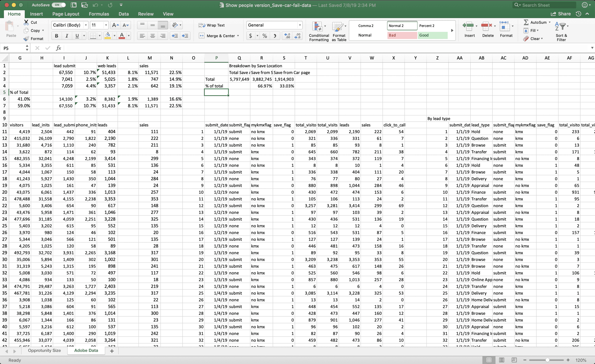Expand the fill color dropdown arrow

(114, 36)
